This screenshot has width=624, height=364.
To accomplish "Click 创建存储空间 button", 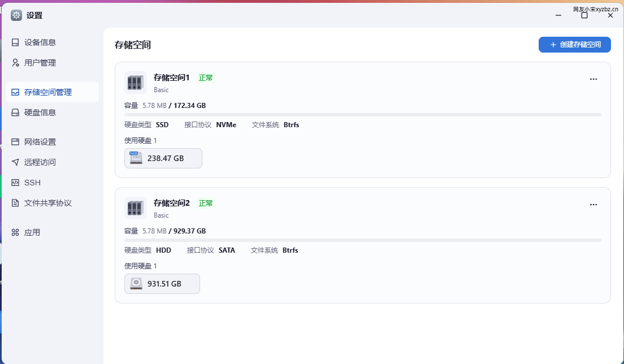I will click(x=575, y=45).
